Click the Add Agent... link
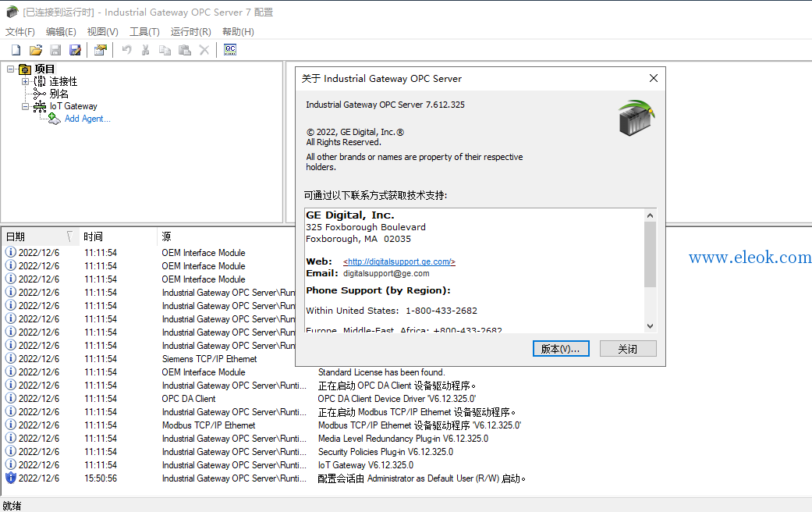The image size is (812, 512). point(87,119)
